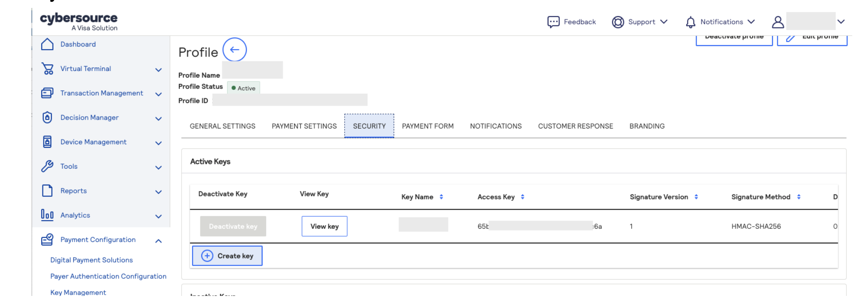Click the Create key button

point(227,256)
